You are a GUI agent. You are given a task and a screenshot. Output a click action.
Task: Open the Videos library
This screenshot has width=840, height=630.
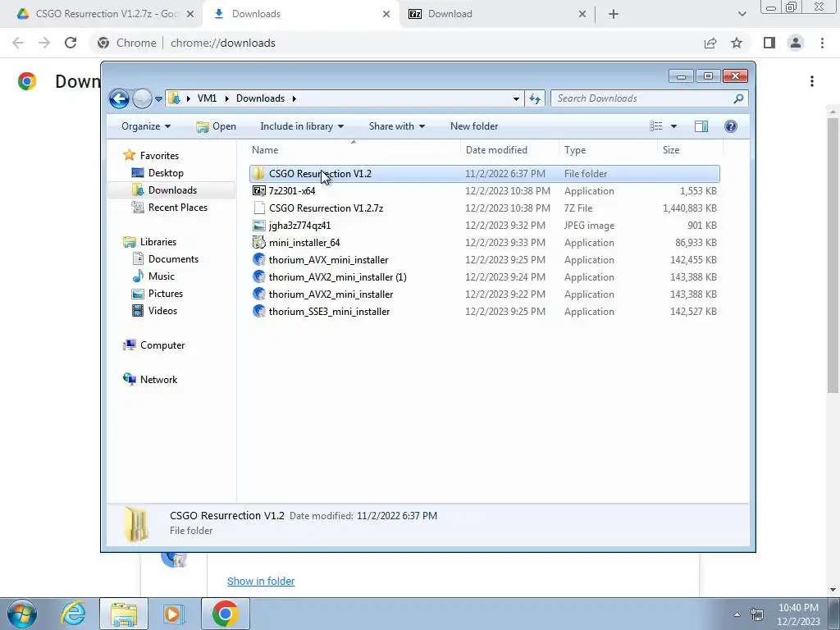(x=162, y=311)
